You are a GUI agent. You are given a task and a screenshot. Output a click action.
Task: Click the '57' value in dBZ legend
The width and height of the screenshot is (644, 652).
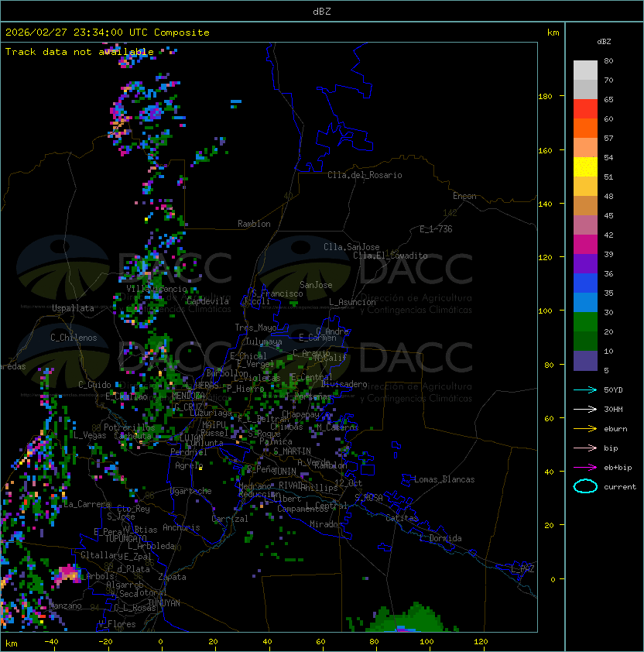pos(608,138)
